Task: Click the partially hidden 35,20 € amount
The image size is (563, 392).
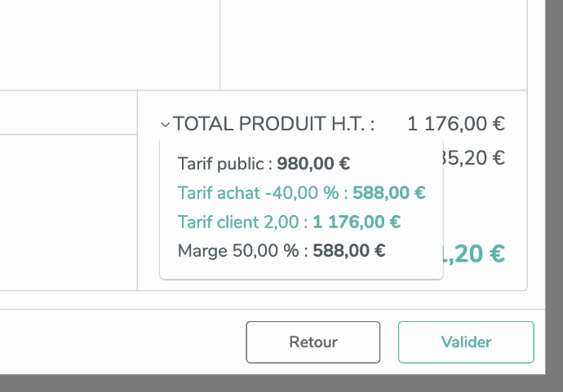Action: [475, 157]
